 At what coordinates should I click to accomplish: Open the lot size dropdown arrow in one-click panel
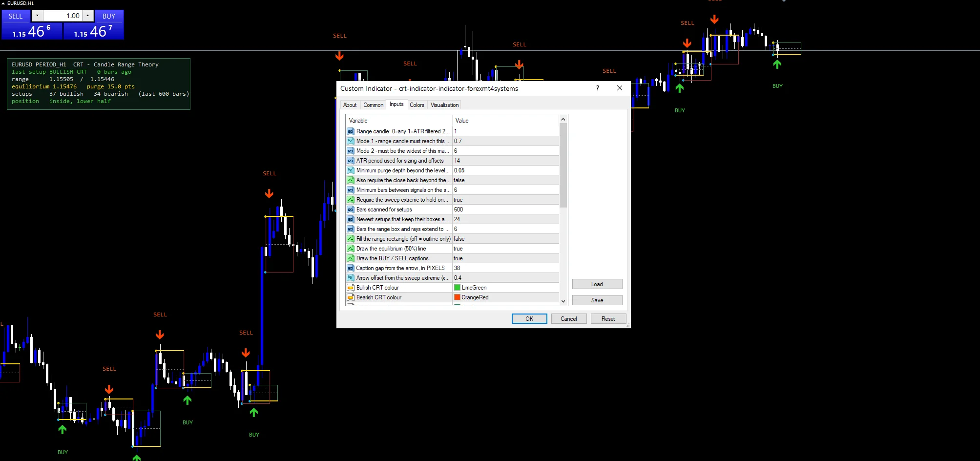tap(37, 16)
